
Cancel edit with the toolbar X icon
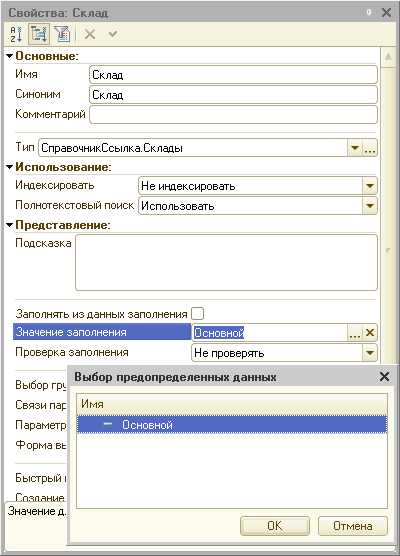(90, 34)
